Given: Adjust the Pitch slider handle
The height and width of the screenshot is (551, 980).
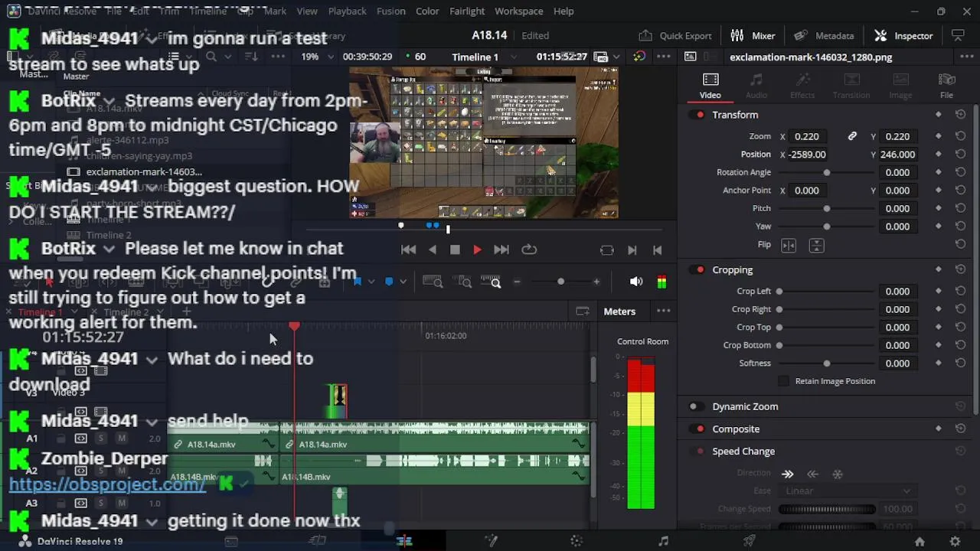Looking at the screenshot, I should [826, 208].
